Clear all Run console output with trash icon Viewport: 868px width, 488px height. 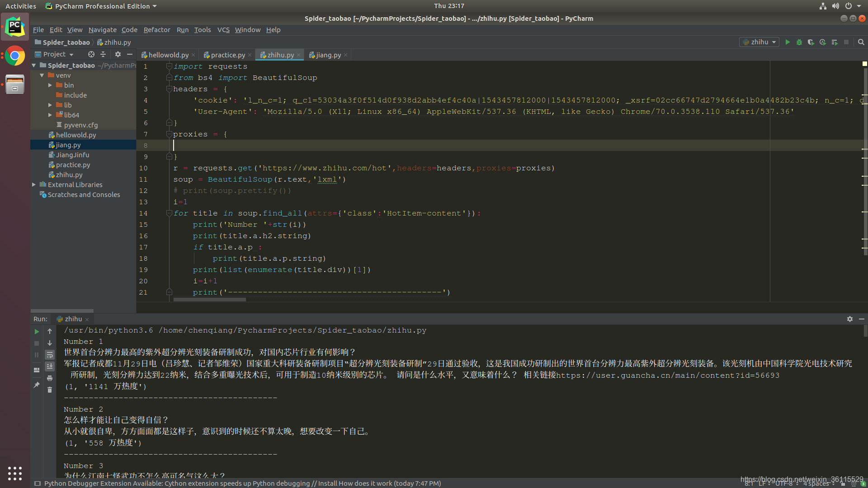coord(50,390)
